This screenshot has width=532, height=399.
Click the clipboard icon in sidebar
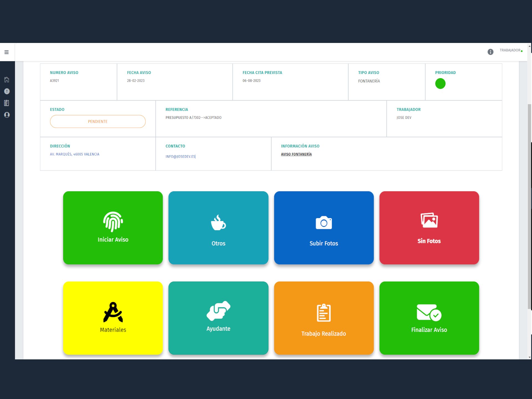click(x=7, y=103)
